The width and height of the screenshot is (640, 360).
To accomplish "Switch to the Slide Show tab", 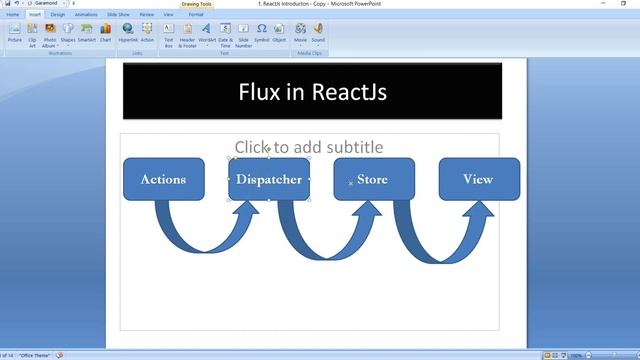I will pos(118,14).
